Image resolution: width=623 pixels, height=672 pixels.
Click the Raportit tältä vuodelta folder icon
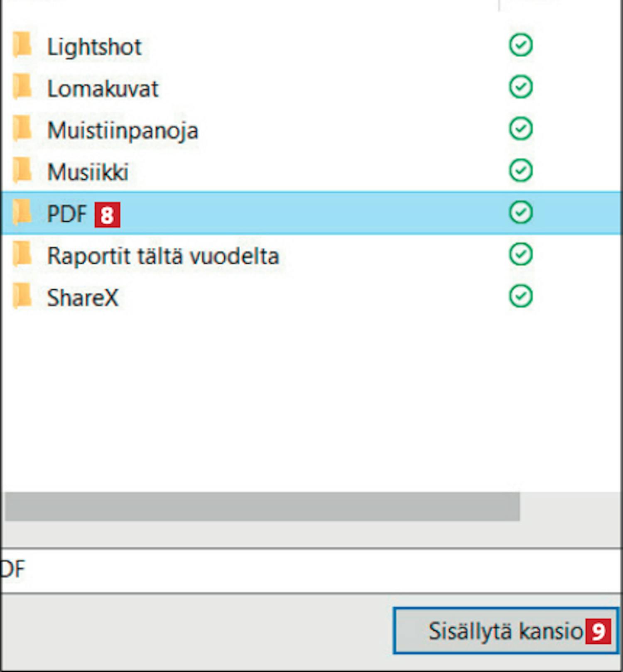pyautogui.click(x=22, y=254)
